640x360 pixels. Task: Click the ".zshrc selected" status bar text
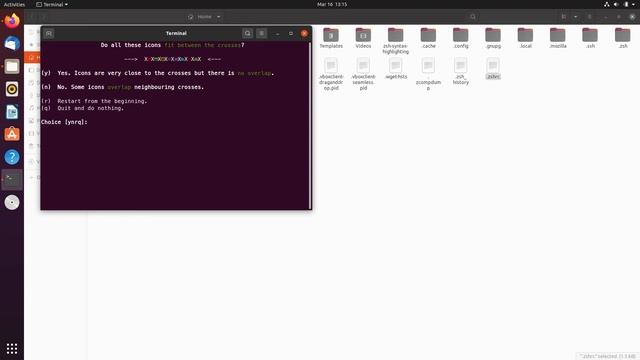(607, 356)
